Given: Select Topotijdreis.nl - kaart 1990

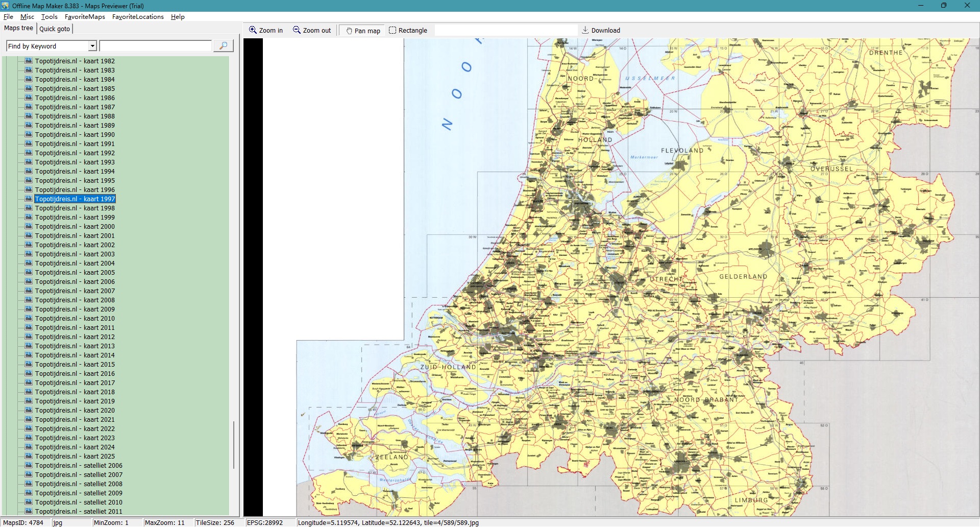Looking at the screenshot, I should tap(75, 134).
